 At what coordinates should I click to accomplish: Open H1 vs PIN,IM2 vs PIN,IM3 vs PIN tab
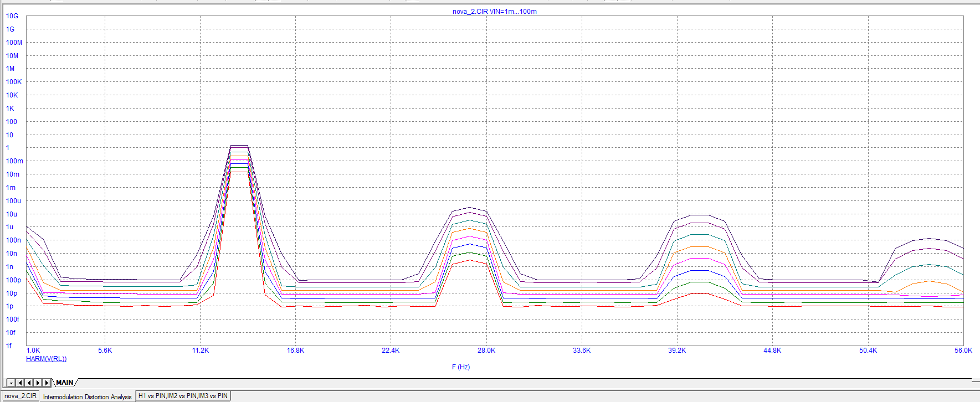pyautogui.click(x=183, y=396)
